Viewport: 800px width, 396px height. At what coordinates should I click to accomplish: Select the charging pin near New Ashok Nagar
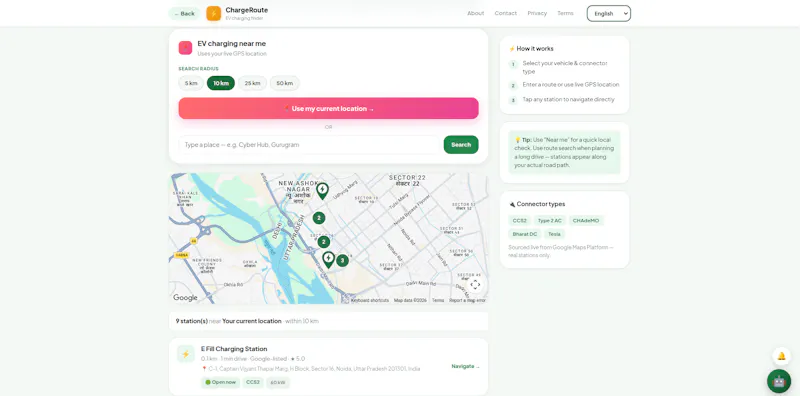click(322, 191)
